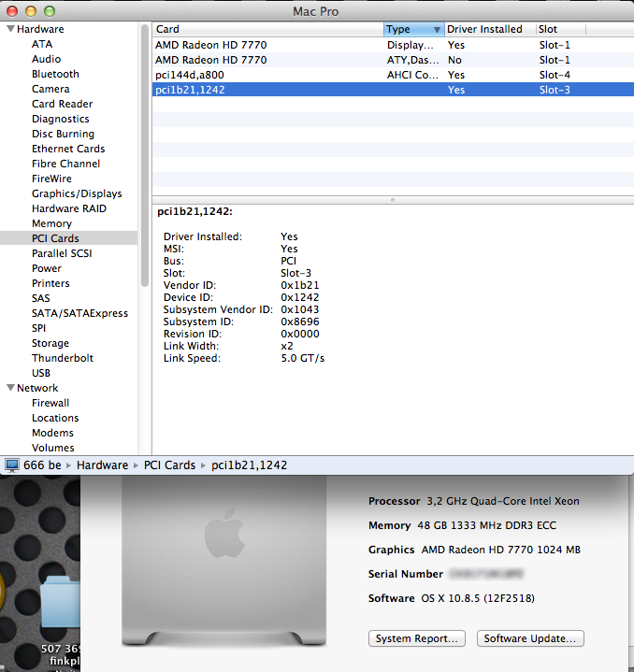
Task: Select the AMD Radeon HD 7770 ATY,Das row
Action: pyautogui.click(x=393, y=60)
